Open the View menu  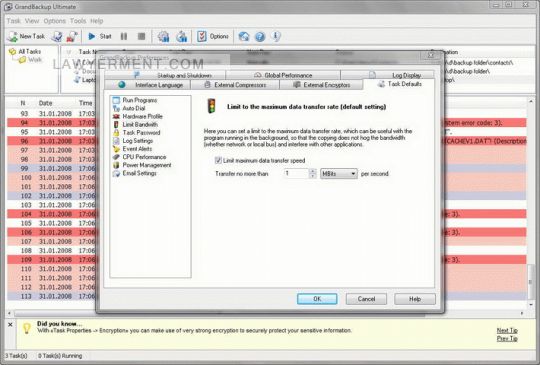pos(32,21)
